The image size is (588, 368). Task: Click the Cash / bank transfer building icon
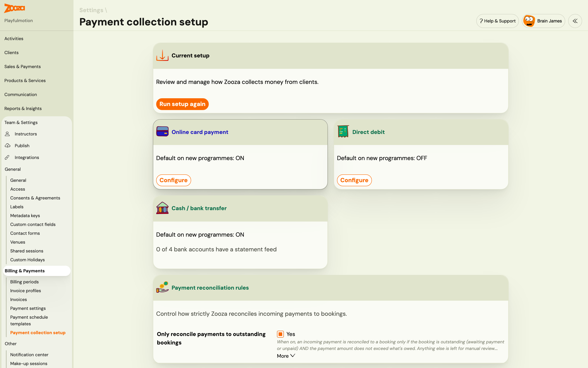[x=162, y=208]
